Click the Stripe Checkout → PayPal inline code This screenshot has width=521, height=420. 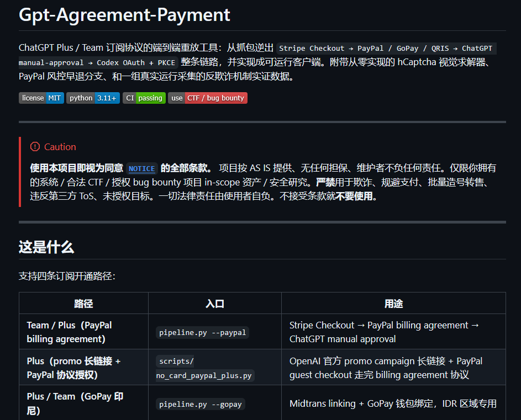pos(386,49)
